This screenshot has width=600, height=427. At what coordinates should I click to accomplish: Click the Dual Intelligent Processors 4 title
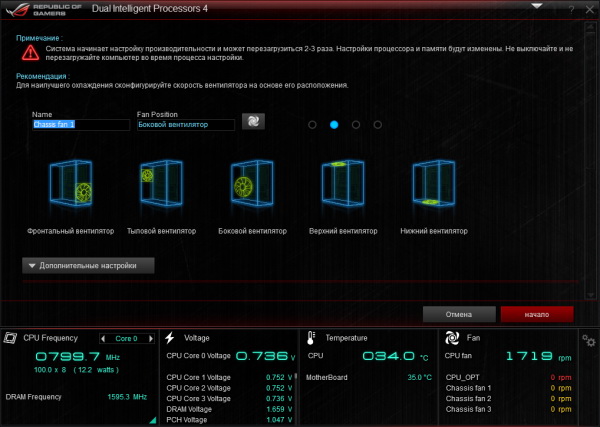150,9
